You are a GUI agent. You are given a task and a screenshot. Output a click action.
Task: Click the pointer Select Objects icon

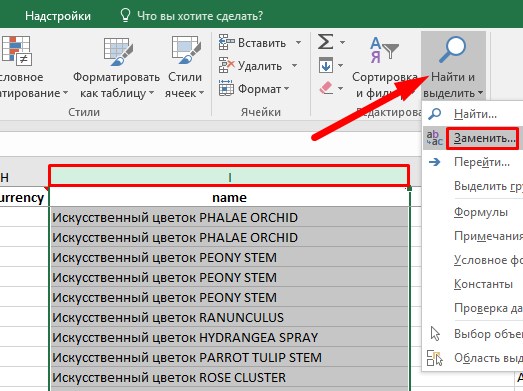click(x=435, y=334)
